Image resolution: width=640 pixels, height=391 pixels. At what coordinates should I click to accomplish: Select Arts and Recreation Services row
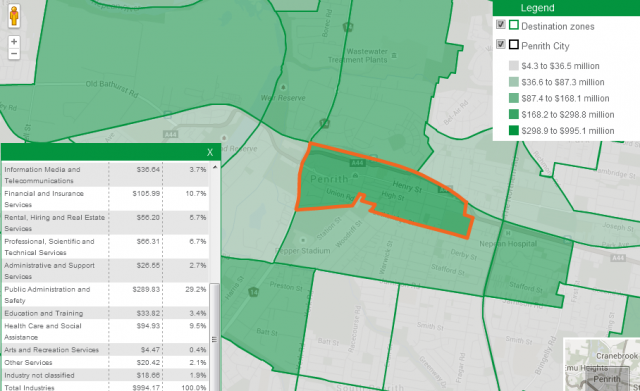[x=105, y=350]
